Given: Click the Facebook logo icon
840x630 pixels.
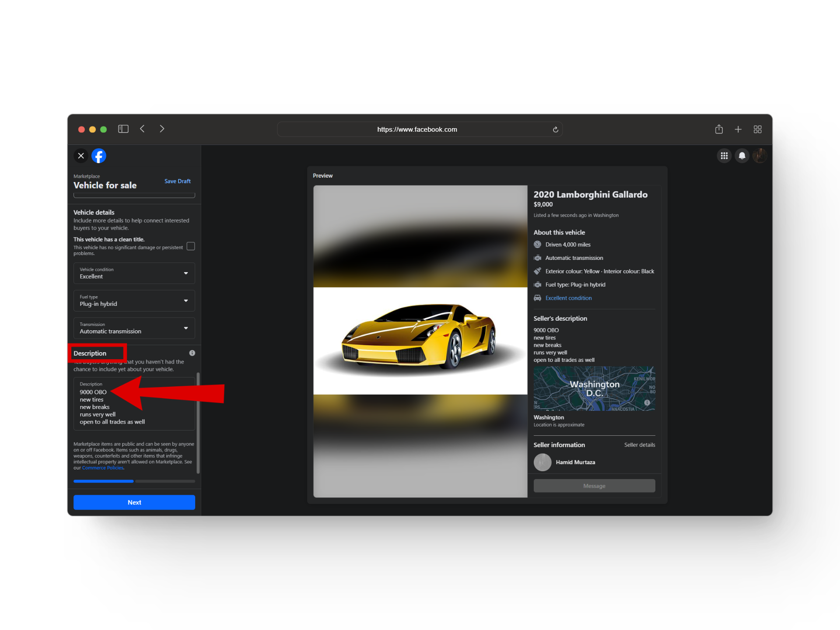Looking at the screenshot, I should tap(99, 156).
